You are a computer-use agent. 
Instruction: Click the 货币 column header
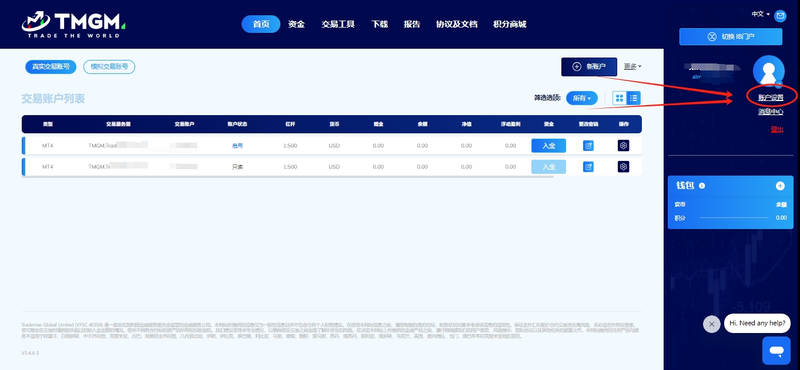coord(334,125)
